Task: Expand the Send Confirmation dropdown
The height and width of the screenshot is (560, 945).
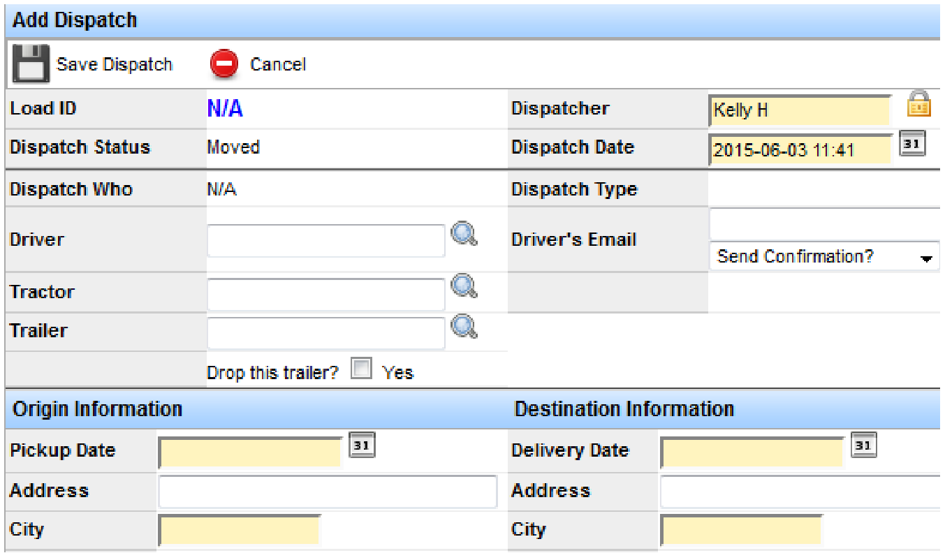Action: [824, 256]
